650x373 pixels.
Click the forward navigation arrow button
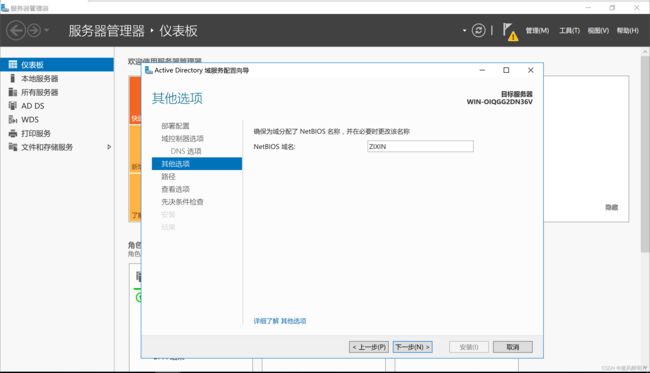pos(34,31)
